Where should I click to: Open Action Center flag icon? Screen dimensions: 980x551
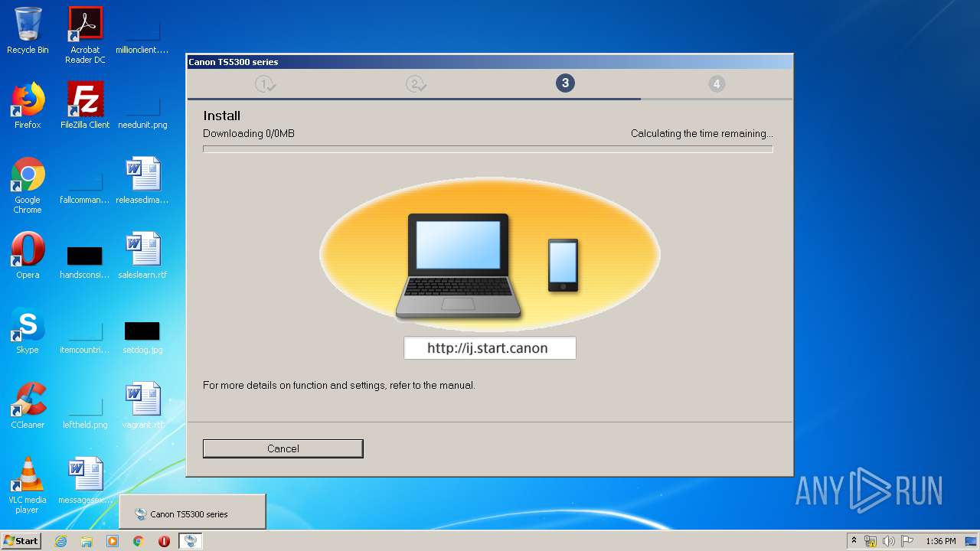907,541
